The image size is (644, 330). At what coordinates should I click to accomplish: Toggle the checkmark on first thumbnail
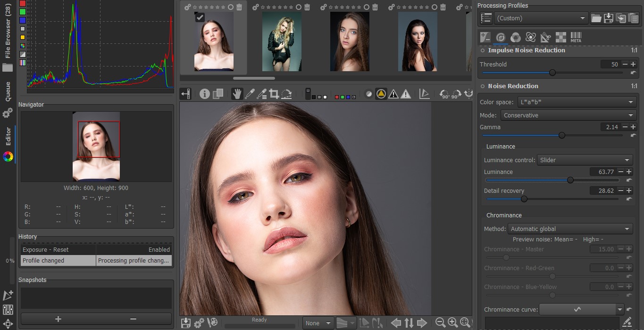200,17
